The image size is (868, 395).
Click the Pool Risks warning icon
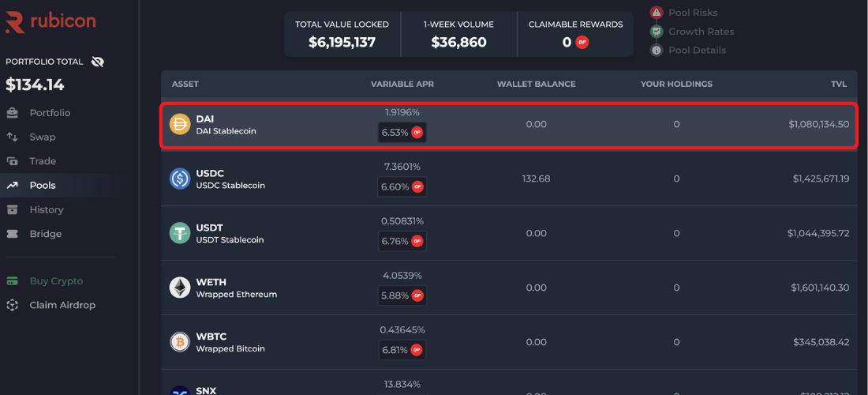(x=657, y=13)
